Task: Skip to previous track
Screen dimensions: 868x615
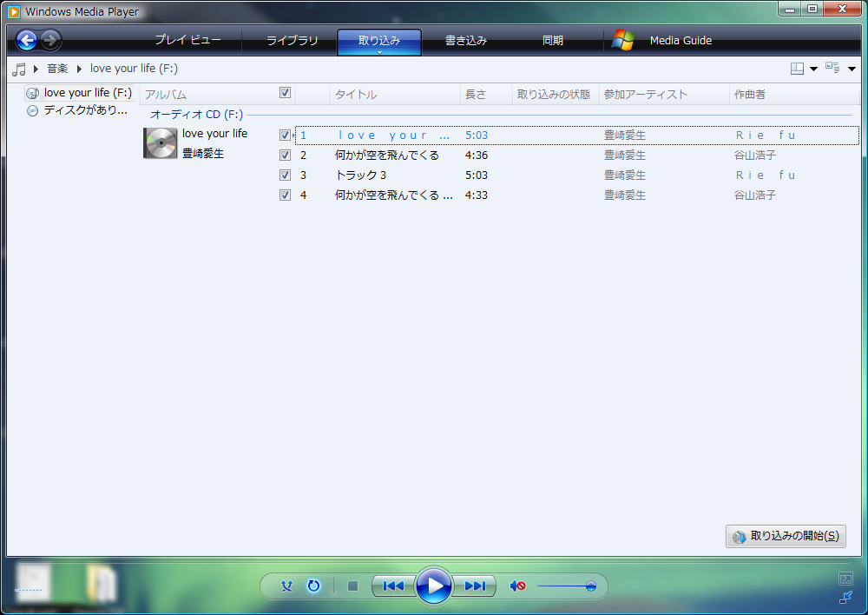Action: (x=393, y=585)
